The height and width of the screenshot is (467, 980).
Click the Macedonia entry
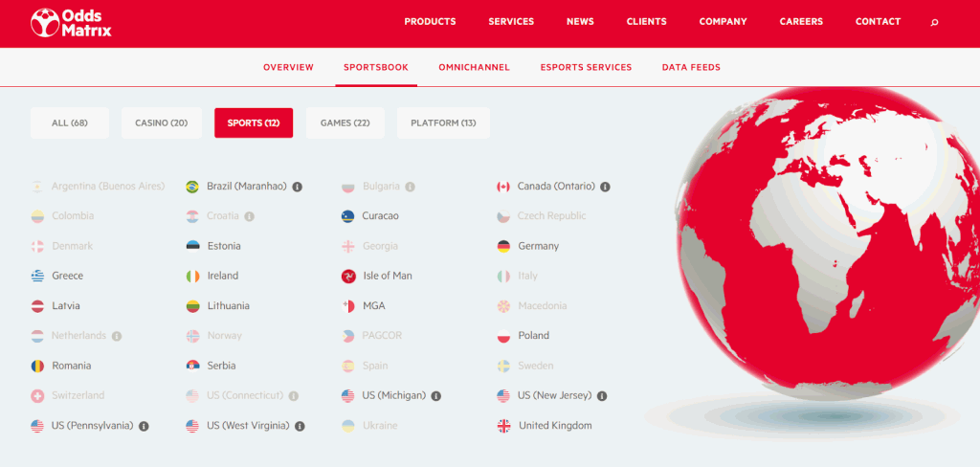(x=532, y=306)
